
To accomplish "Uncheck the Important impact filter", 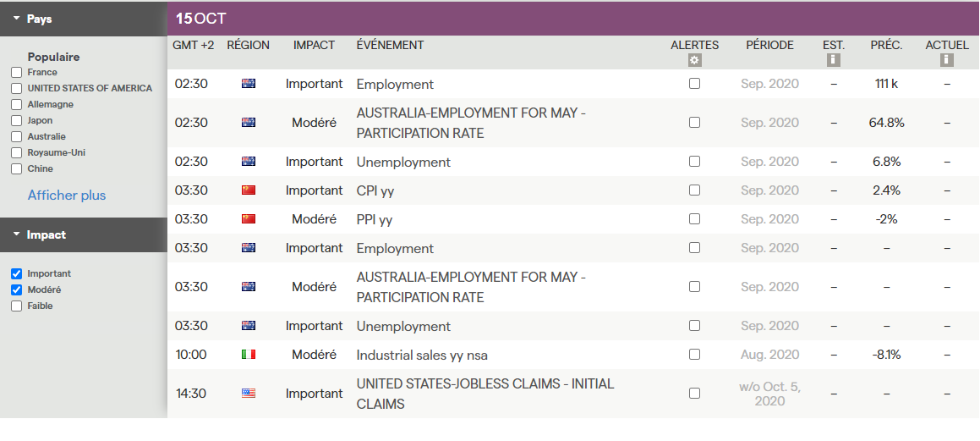I will (16, 274).
